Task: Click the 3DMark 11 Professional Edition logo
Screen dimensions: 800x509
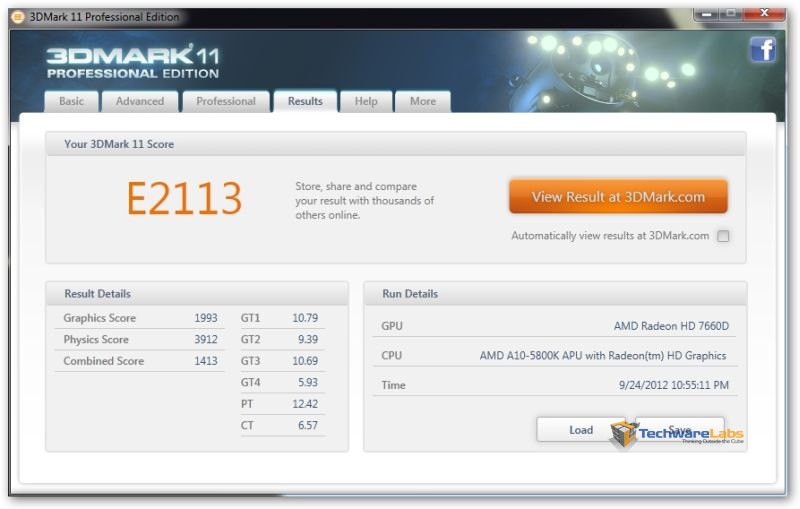Action: click(x=132, y=60)
